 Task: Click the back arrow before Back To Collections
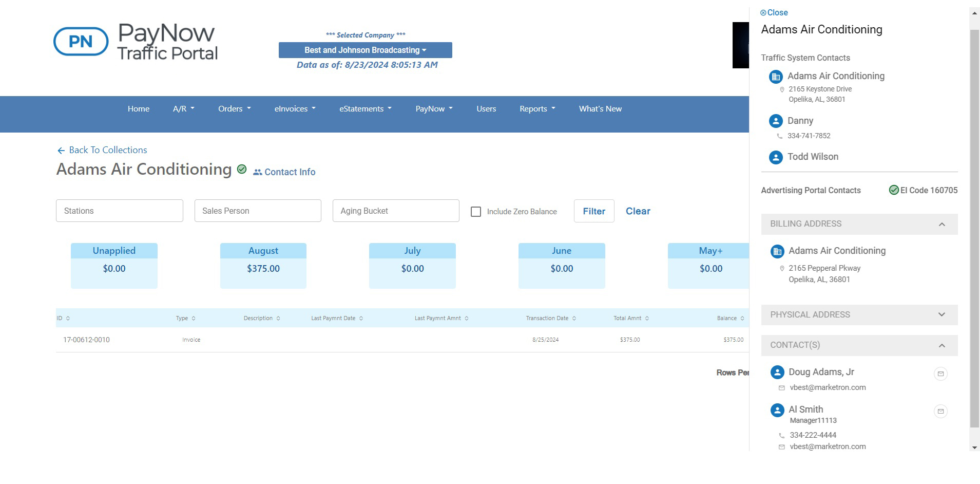tap(61, 151)
